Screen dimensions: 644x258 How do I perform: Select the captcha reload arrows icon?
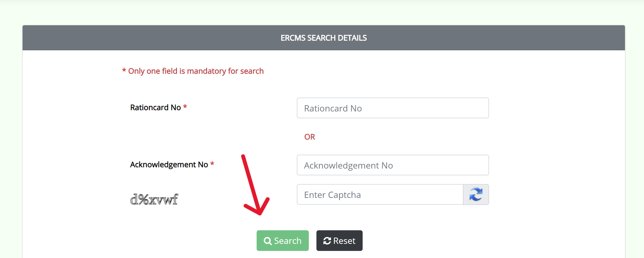click(476, 194)
